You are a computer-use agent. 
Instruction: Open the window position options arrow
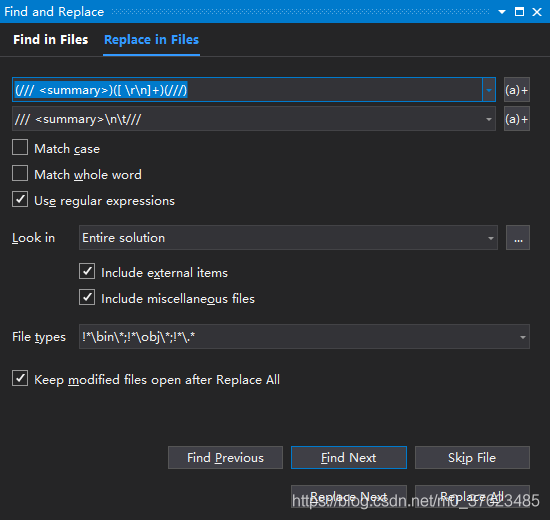(x=502, y=12)
